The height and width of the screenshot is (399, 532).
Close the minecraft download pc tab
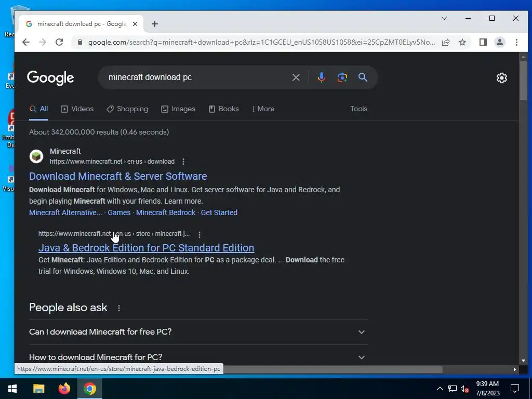pos(135,24)
